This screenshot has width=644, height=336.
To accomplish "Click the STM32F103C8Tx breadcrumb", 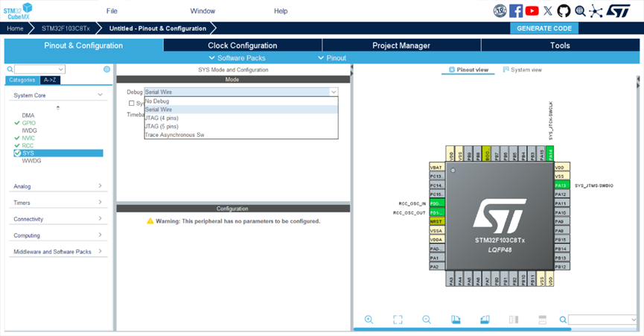I will coord(66,28).
